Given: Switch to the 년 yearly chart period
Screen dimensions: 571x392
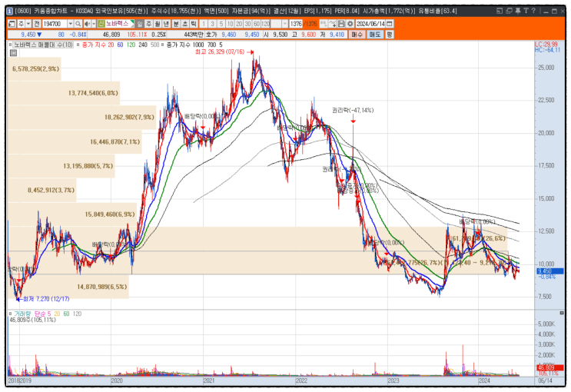Looking at the screenshot, I should click(x=166, y=24).
